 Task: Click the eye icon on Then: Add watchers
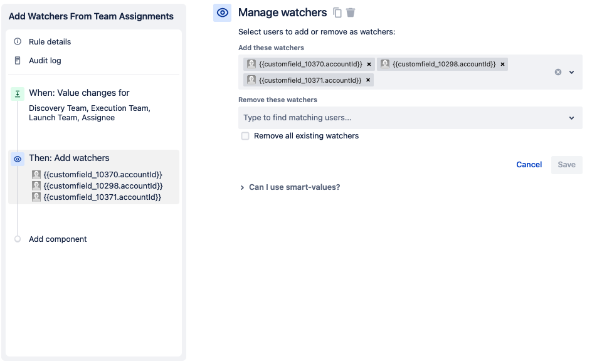(17, 159)
